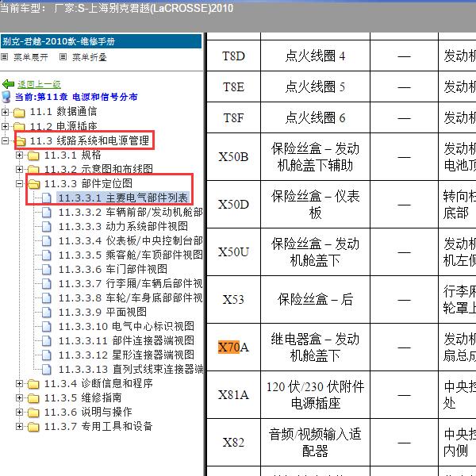Open 11.3.3.12 星形连接器端视图 page
The height and width of the screenshot is (476, 476).
pyautogui.click(x=126, y=355)
